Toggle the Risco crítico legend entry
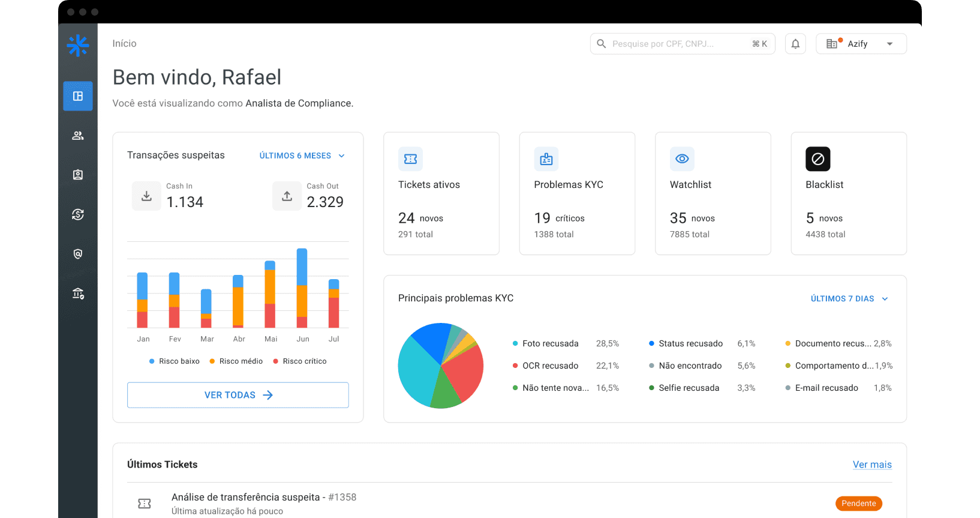This screenshot has height=518, width=980. click(x=300, y=361)
